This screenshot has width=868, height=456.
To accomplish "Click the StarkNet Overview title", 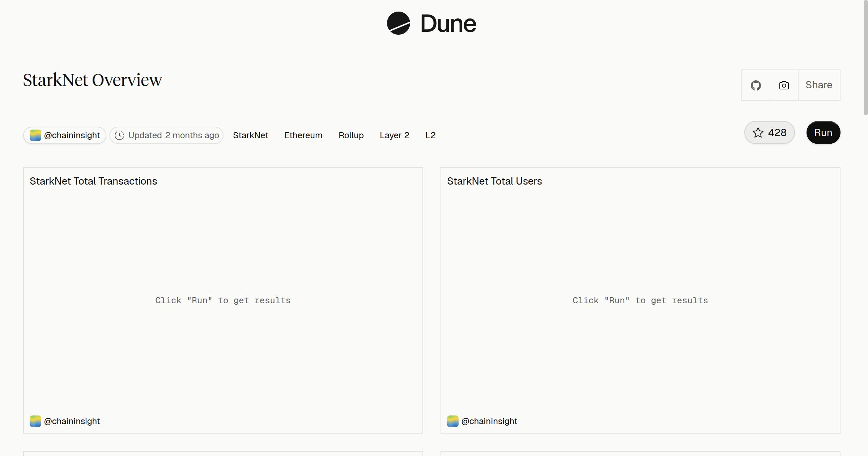I will 93,80.
